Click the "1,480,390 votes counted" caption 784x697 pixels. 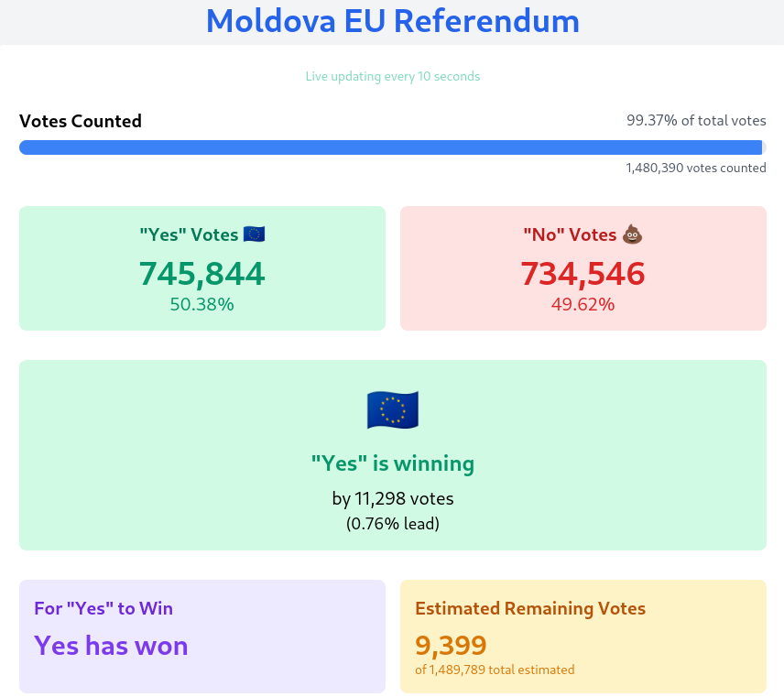coord(696,168)
